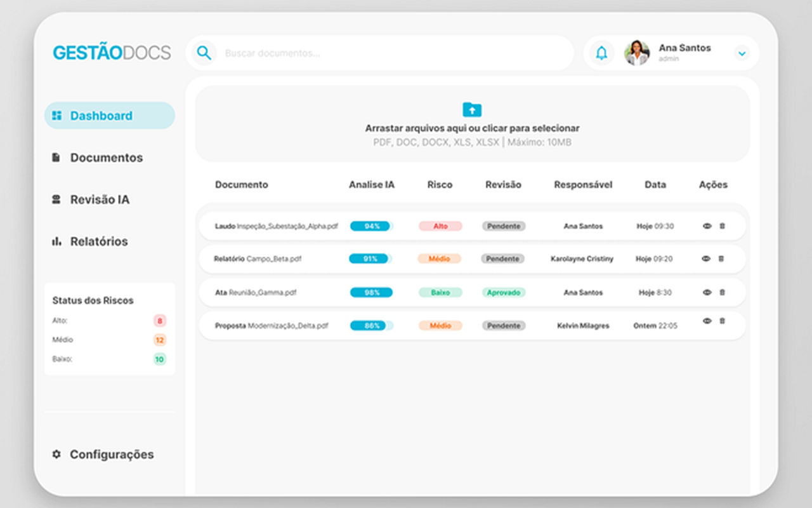Viewport: 812px width, 508px height.
Task: Click the Aprovado status badge
Action: [x=503, y=292]
